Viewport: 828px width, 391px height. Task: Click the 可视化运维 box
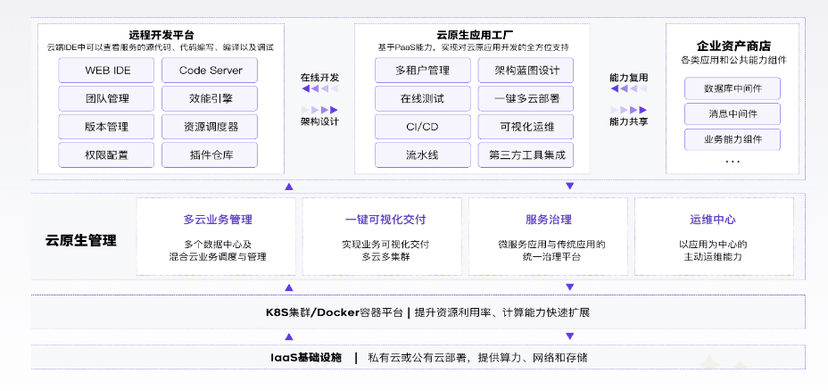point(526,127)
